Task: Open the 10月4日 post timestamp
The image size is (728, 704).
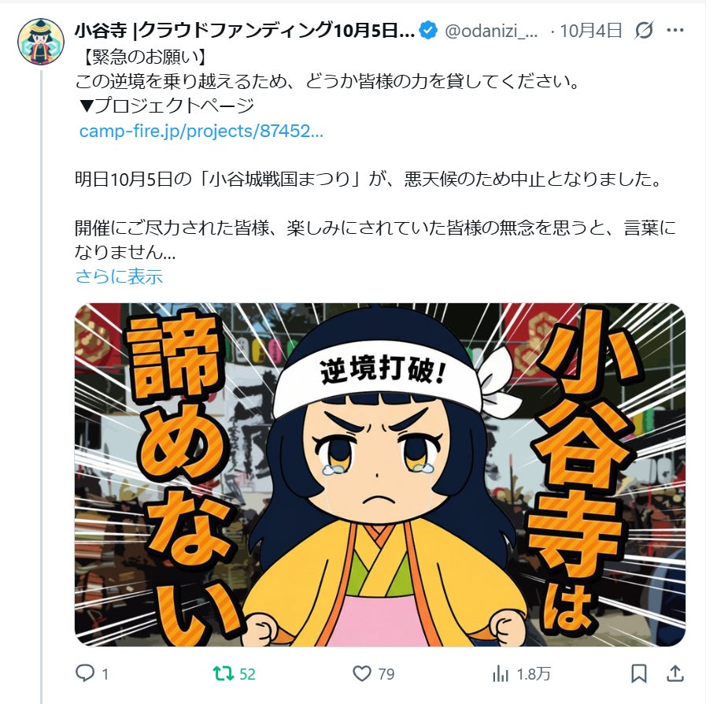Action: (590, 30)
